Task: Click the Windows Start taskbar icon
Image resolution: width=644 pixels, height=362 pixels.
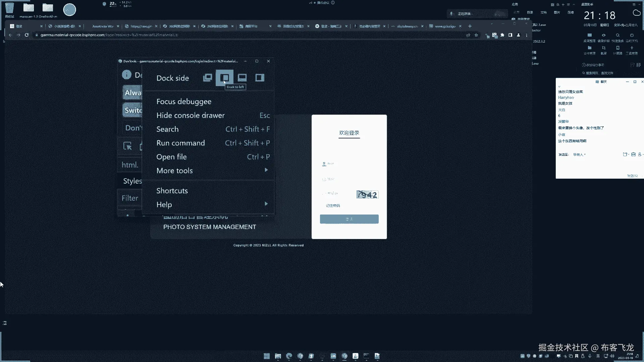Action: pyautogui.click(x=267, y=356)
